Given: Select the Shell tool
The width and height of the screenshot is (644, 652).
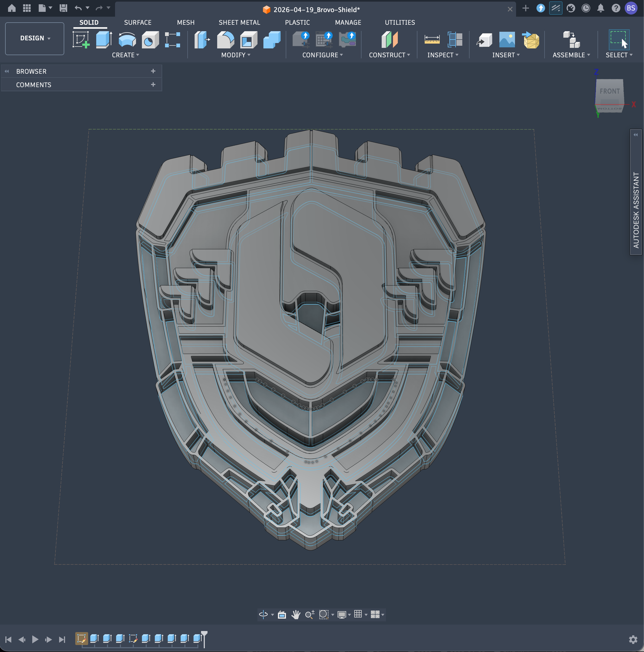Looking at the screenshot, I should coord(249,40).
